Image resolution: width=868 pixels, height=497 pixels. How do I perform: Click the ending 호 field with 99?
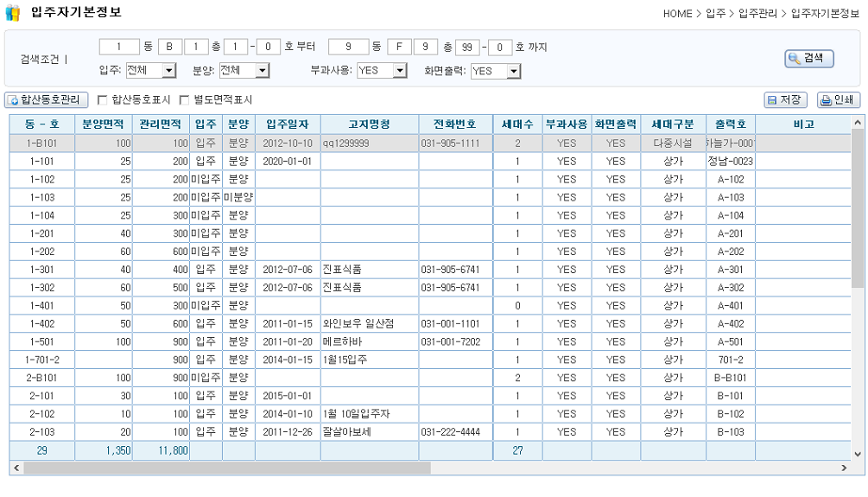point(467,47)
